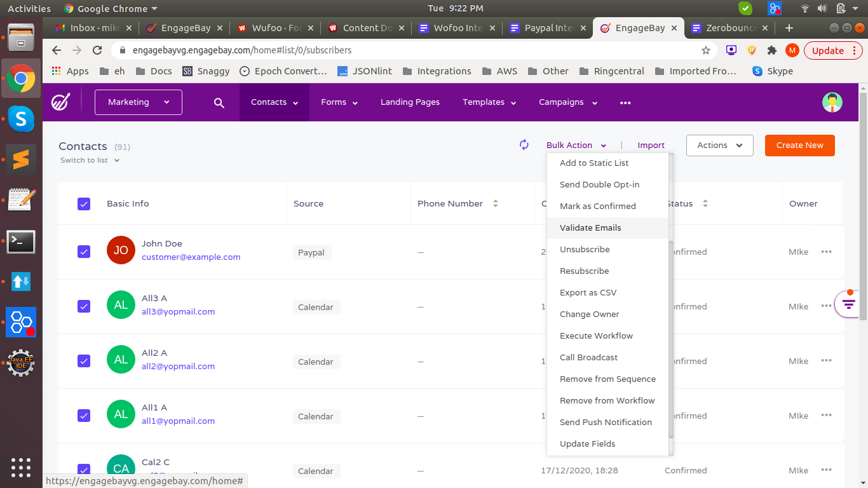Open the Files app in the dock
The image size is (868, 488).
point(21,39)
